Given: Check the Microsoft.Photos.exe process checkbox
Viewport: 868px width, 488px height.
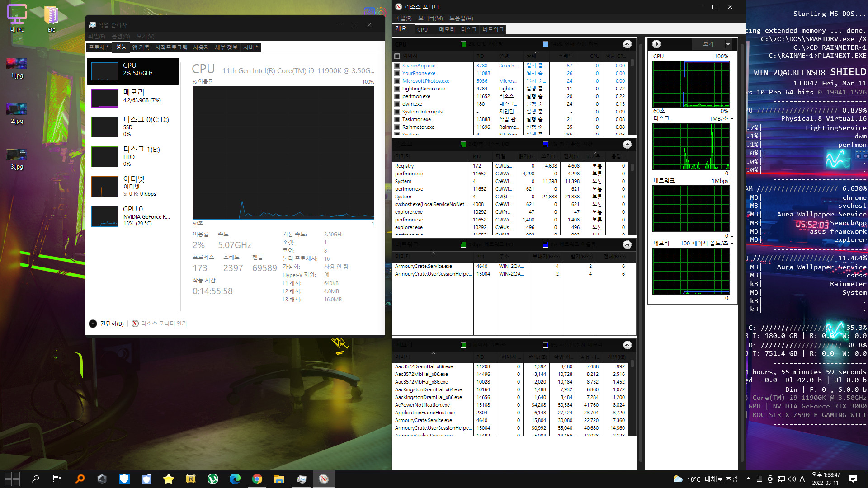Looking at the screenshot, I should click(x=397, y=81).
